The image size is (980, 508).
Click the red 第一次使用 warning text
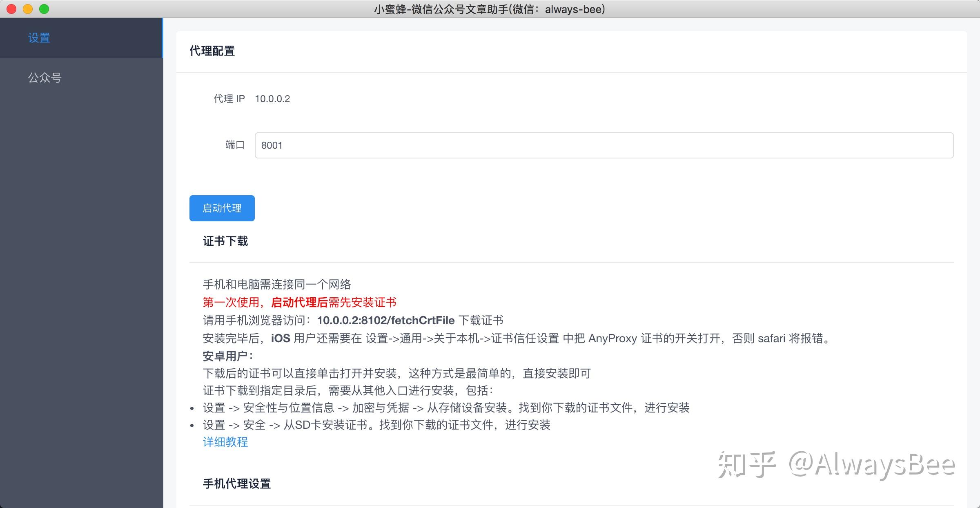[x=299, y=303]
